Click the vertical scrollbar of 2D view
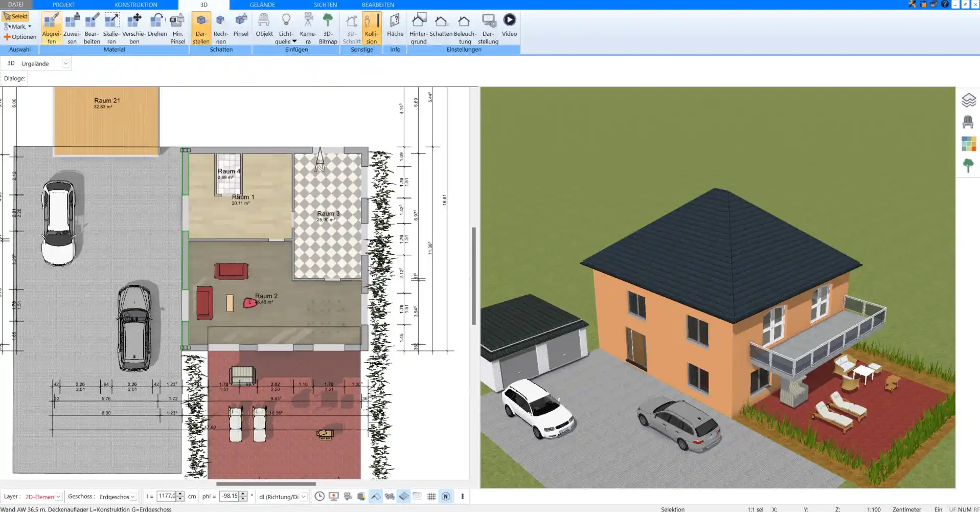This screenshot has width=980, height=512. point(474,276)
